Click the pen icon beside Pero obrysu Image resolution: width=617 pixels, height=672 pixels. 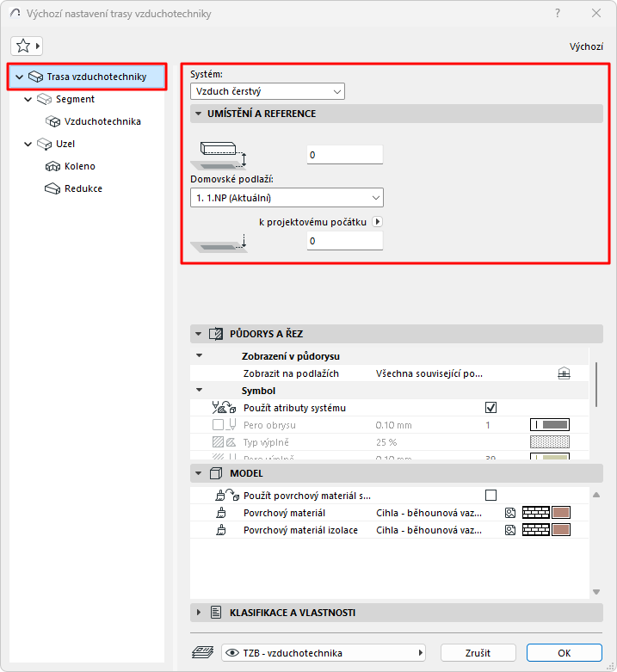click(232, 425)
